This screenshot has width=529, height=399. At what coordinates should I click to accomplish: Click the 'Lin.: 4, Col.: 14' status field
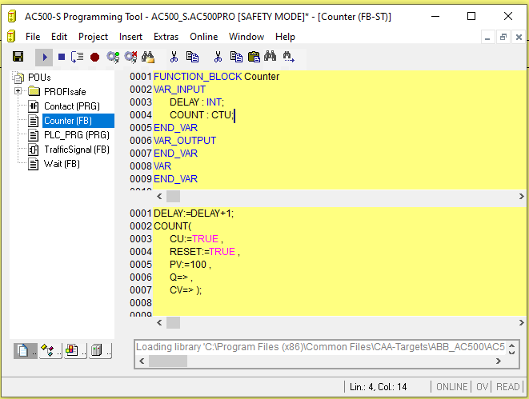pos(378,387)
